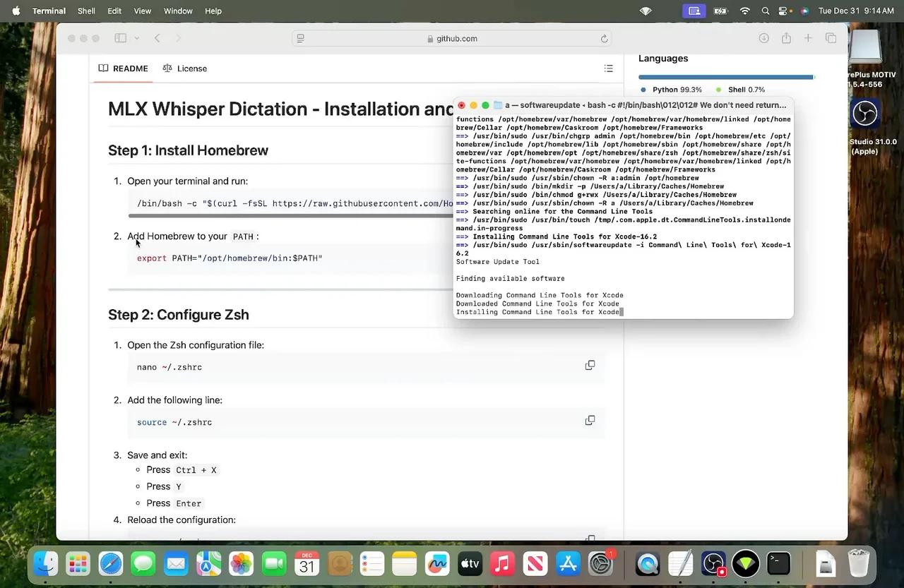
Task: Show Safari tab overview
Action: coord(831,38)
